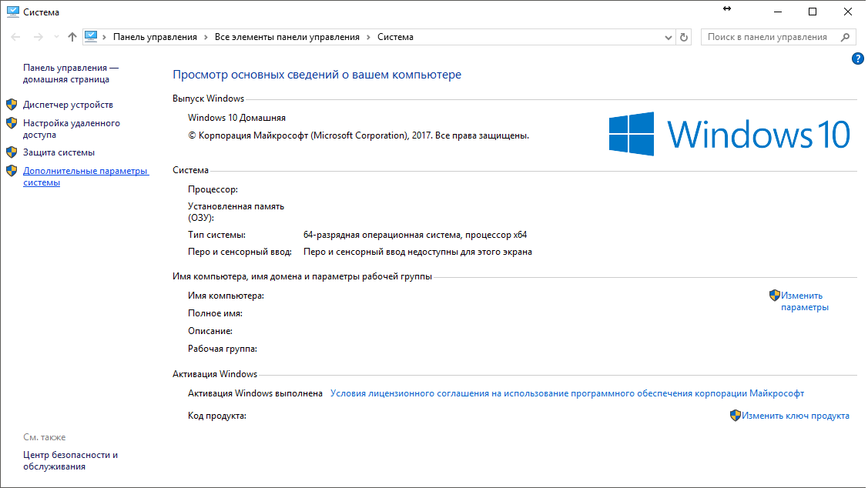Screen dimensions: 868x488
Task: Click the Имя компьютера: label
Action: tap(226, 296)
